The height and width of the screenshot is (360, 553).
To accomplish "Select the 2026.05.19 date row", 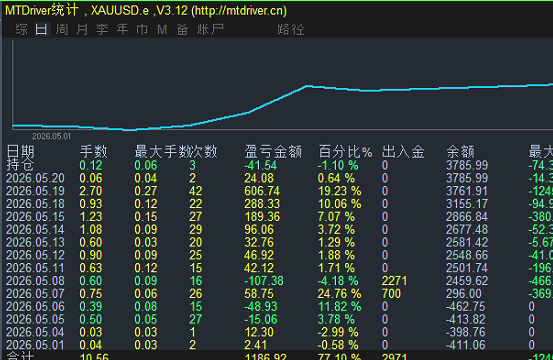I will pos(35,191).
